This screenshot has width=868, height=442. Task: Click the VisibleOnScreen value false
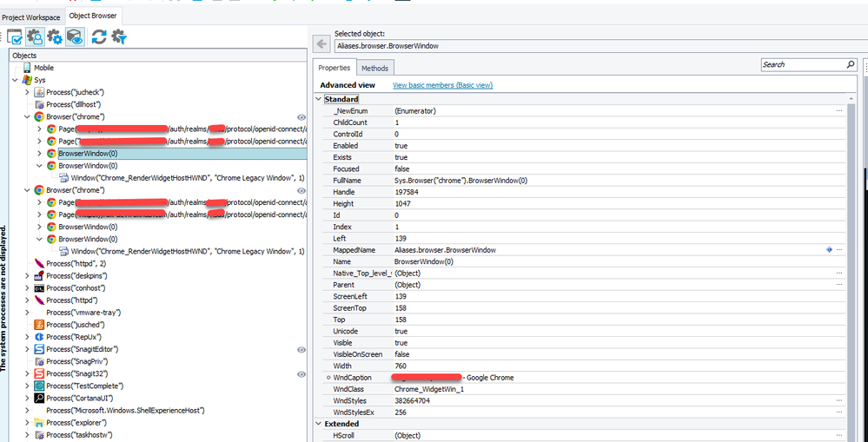pyautogui.click(x=402, y=354)
